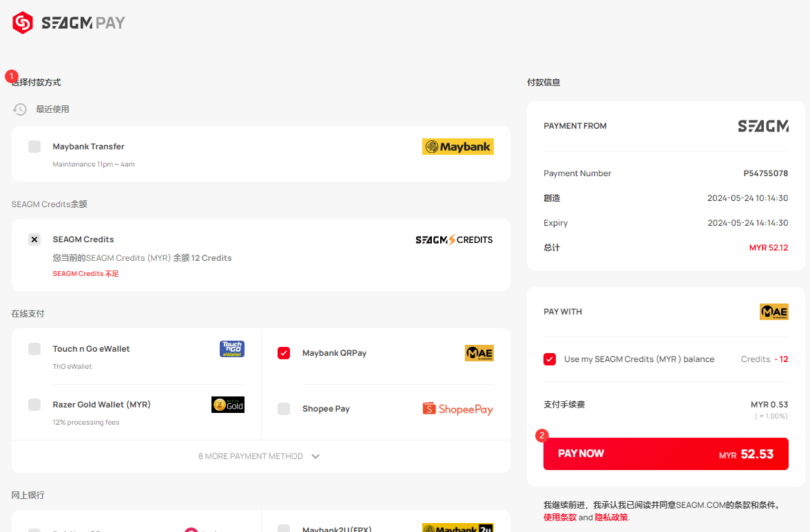Click the Maybank Transfer label
Viewport: 810px width, 532px height.
click(88, 147)
